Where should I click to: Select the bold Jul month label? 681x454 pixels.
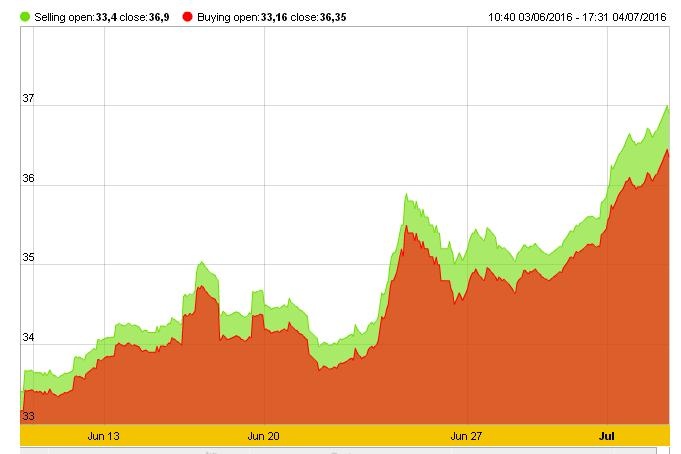606,436
